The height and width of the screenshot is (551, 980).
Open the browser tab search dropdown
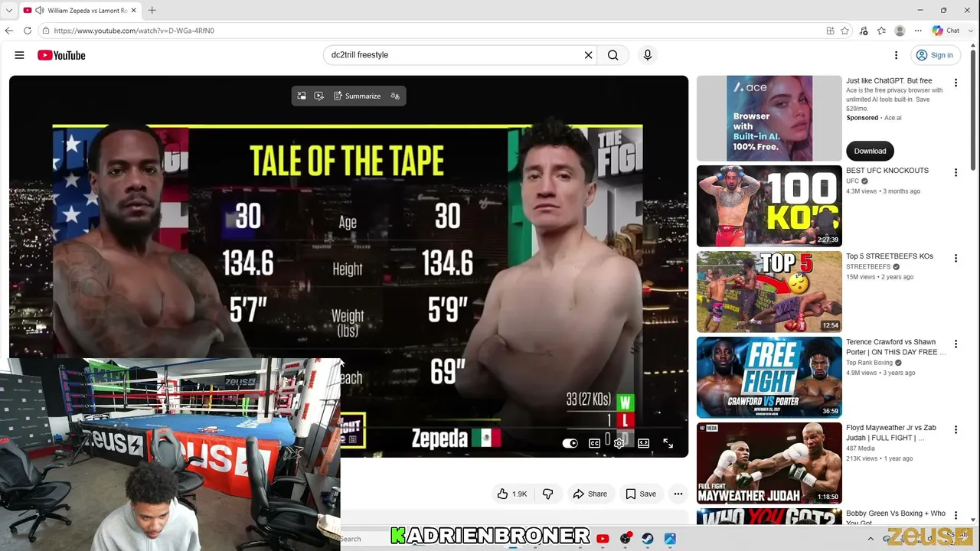(x=9, y=11)
